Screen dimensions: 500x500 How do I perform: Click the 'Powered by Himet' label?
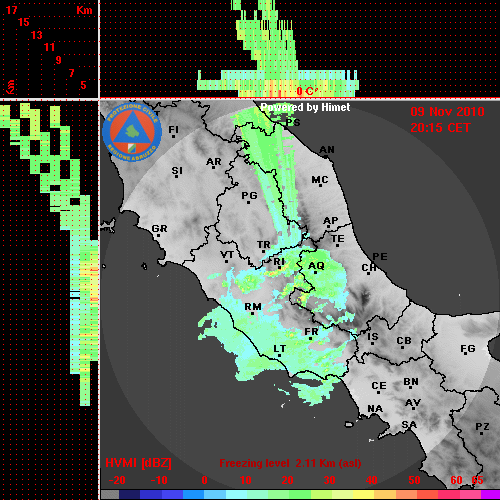coord(305,107)
